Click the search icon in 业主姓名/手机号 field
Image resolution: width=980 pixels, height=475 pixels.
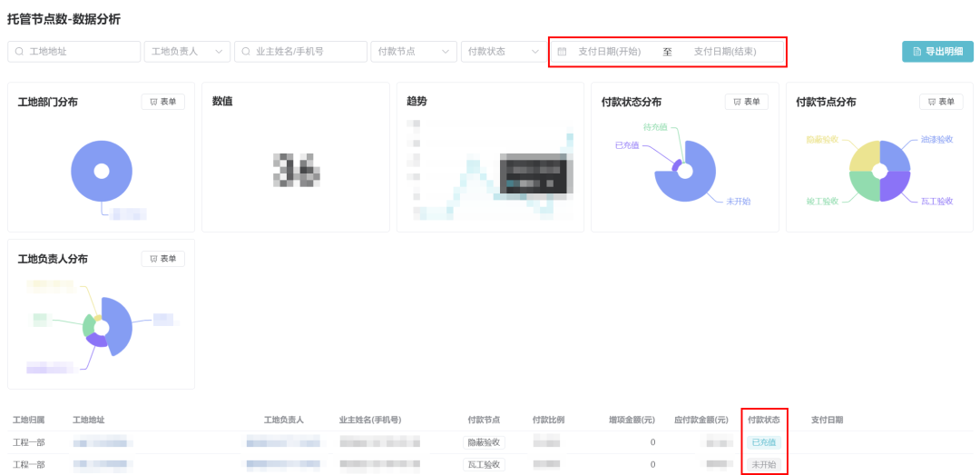point(246,52)
